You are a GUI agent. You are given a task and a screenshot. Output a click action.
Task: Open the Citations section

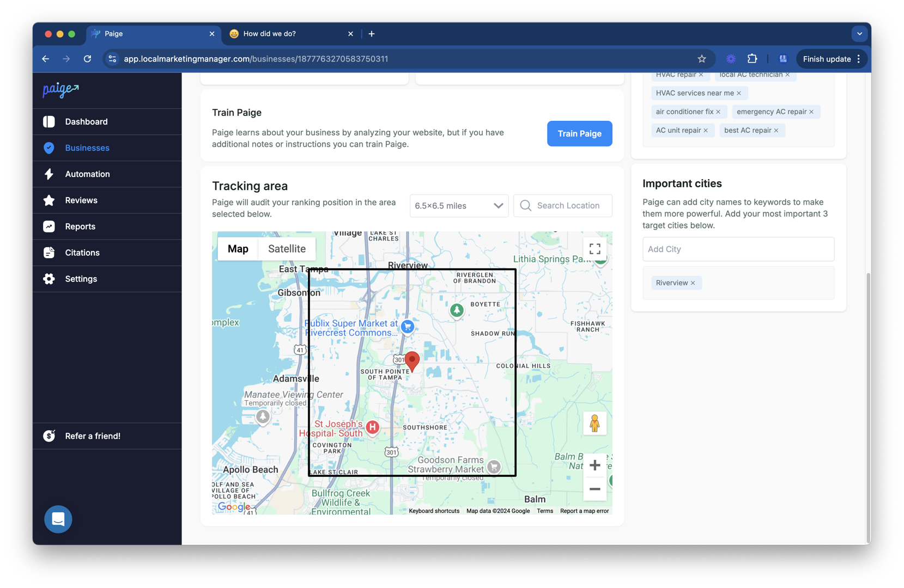[82, 252]
